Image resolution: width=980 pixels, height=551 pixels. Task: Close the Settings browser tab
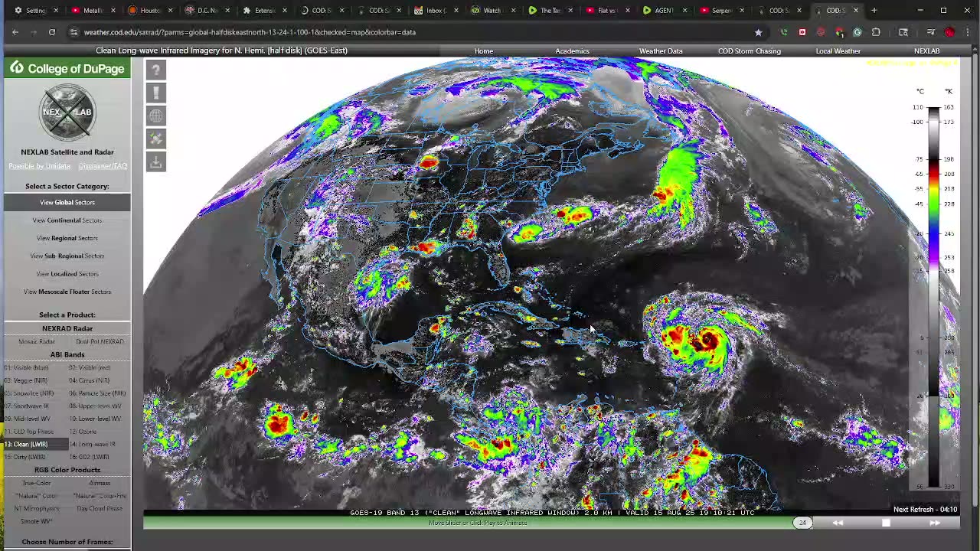(56, 10)
